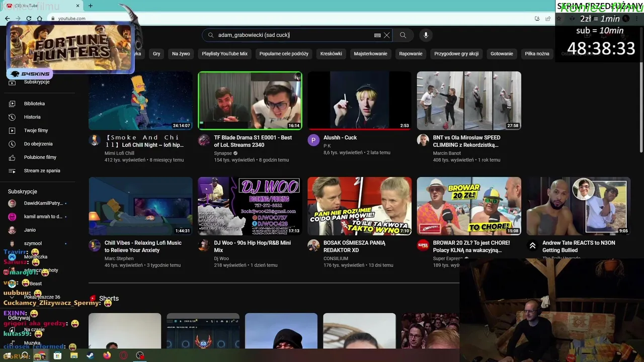Open File Explorer from the taskbar

pos(74,355)
